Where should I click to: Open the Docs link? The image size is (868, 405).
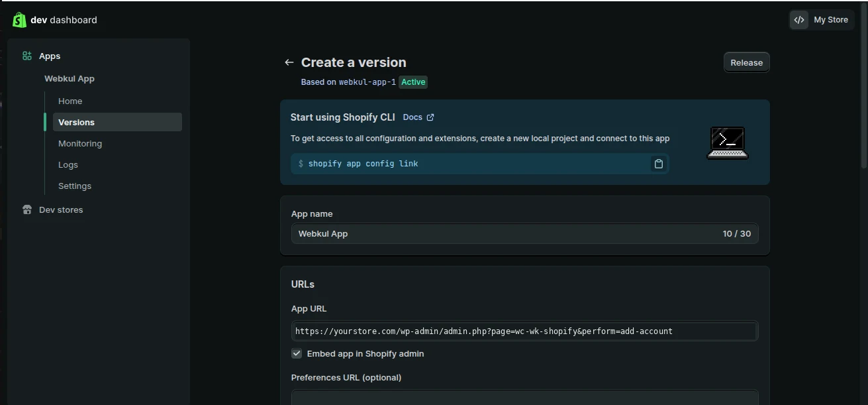412,117
